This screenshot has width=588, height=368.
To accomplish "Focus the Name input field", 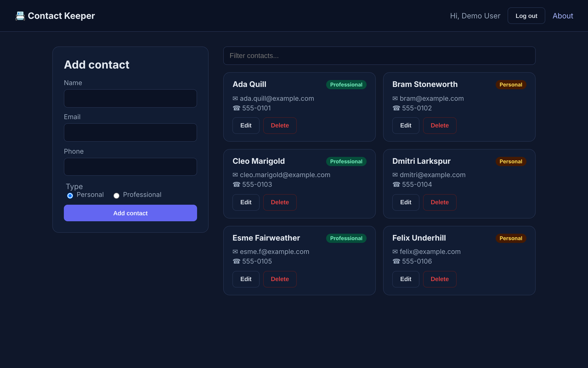I will [x=130, y=98].
